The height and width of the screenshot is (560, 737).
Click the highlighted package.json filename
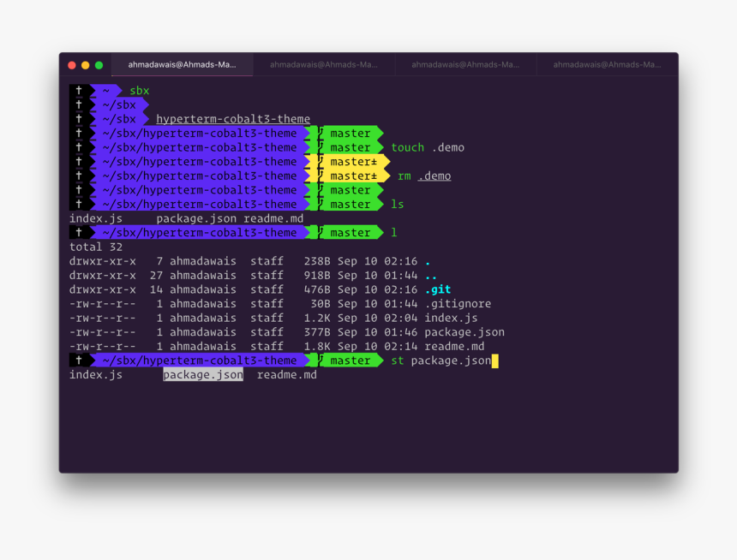(202, 374)
